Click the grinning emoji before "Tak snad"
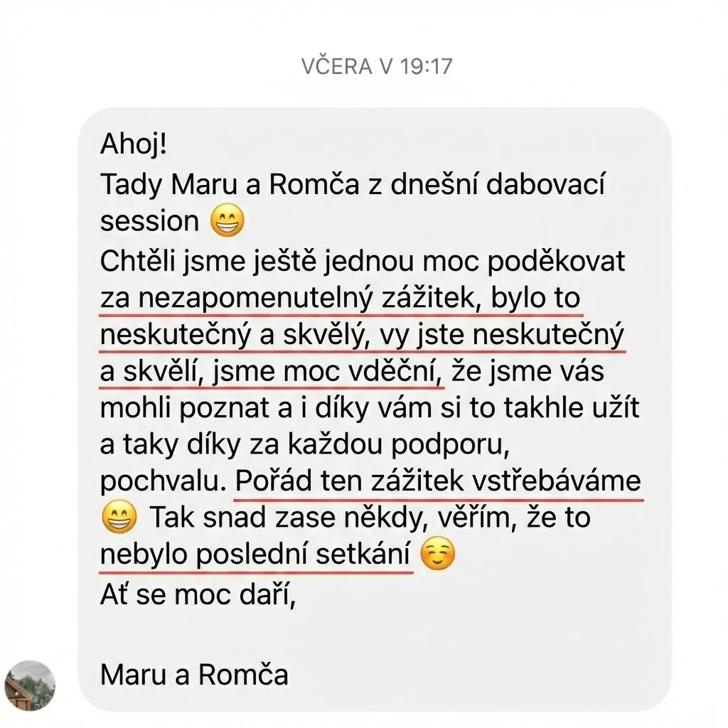 coord(119,516)
